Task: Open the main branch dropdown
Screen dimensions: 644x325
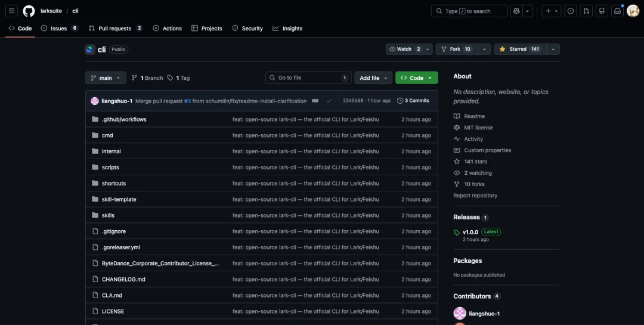Action: [x=106, y=78]
